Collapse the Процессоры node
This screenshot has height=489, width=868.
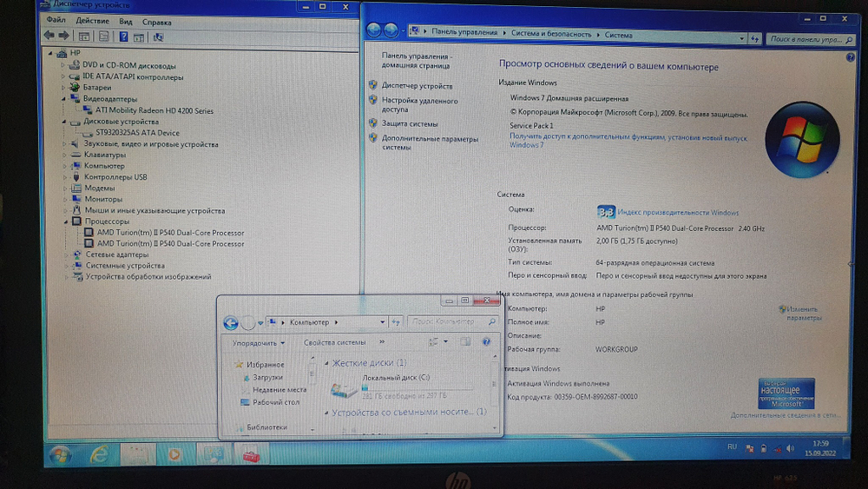pos(65,221)
